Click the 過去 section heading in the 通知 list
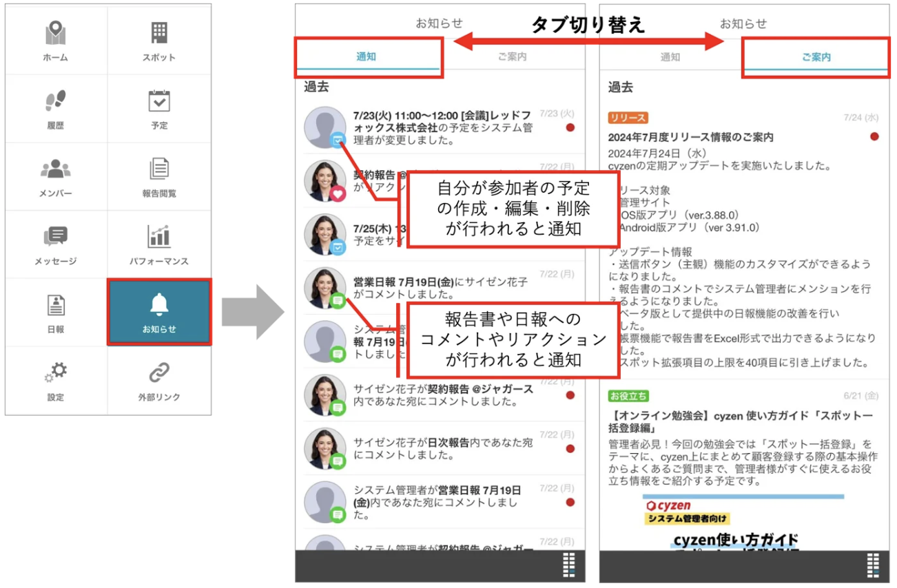This screenshot has height=588, width=897. pos(317,87)
